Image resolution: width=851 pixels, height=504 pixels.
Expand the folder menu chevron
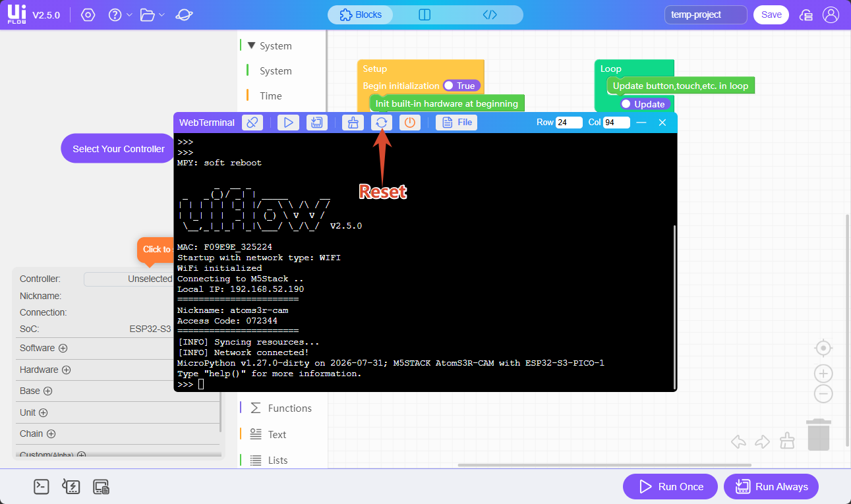(x=162, y=15)
